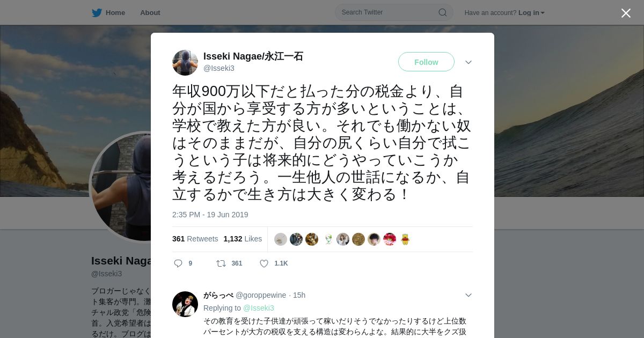Viewport: 644px width, 338px height.
Task: Click the first liker's avatar in row
Action: pyautogui.click(x=281, y=239)
